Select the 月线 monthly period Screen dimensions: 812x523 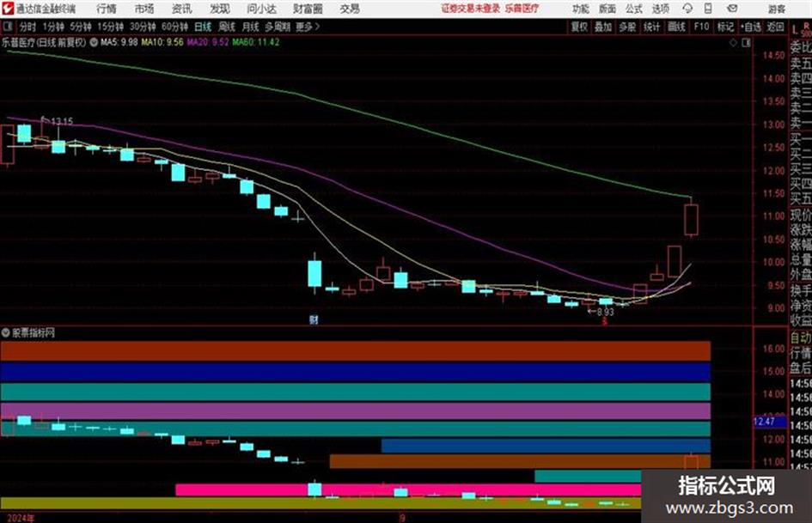pos(251,27)
